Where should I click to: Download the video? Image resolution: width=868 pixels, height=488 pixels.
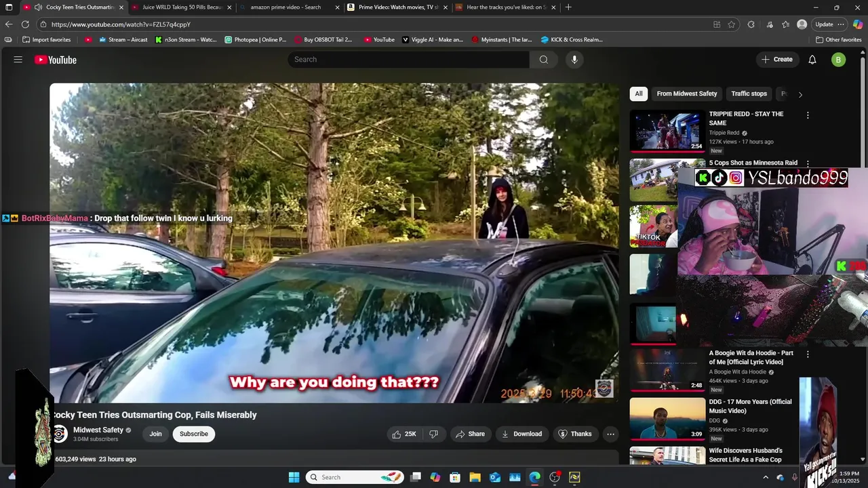pyautogui.click(x=521, y=434)
